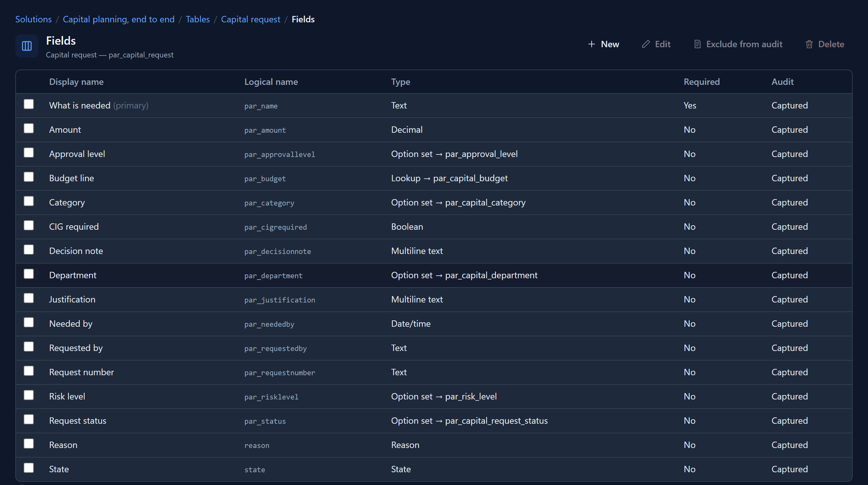The height and width of the screenshot is (485, 868).
Task: Tick the CIG required row checkbox
Action: 29,225
